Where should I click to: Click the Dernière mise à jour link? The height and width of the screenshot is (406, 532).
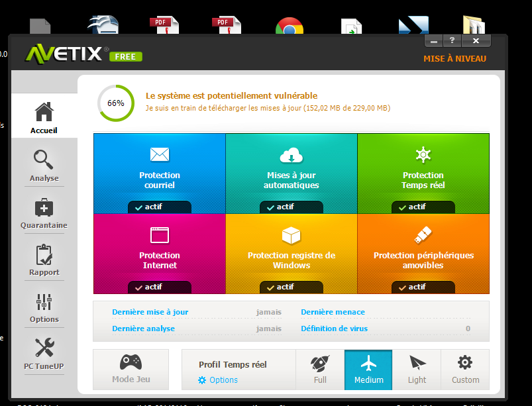(150, 312)
